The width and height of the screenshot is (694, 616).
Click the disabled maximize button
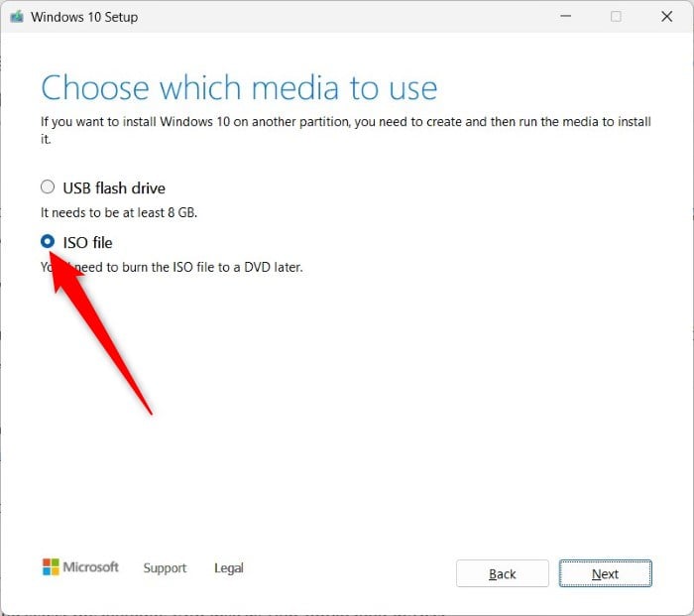[x=616, y=17]
